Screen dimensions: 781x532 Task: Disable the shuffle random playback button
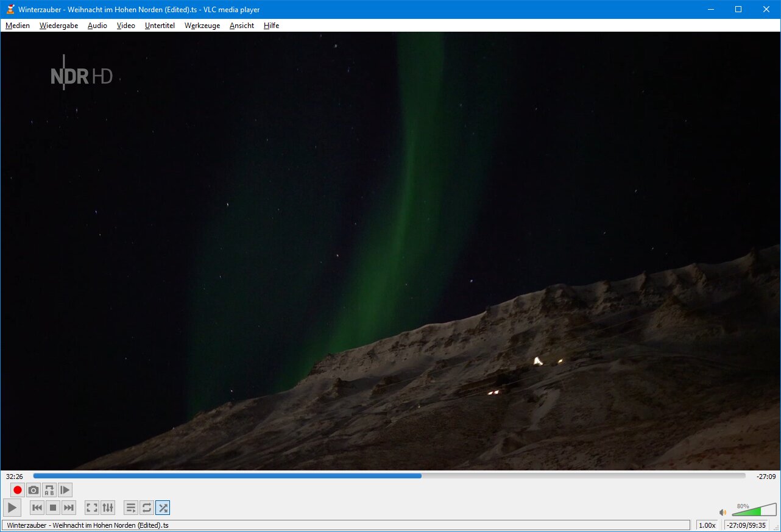(163, 508)
